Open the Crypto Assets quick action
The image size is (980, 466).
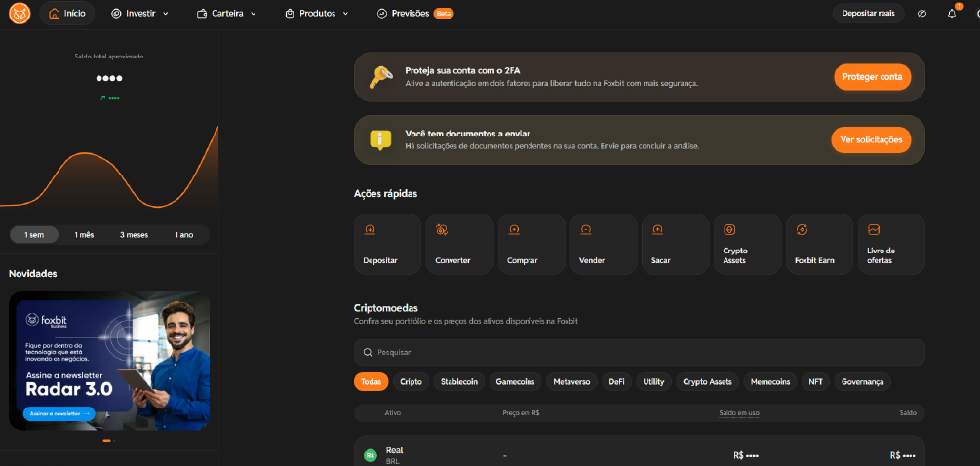[748, 245]
